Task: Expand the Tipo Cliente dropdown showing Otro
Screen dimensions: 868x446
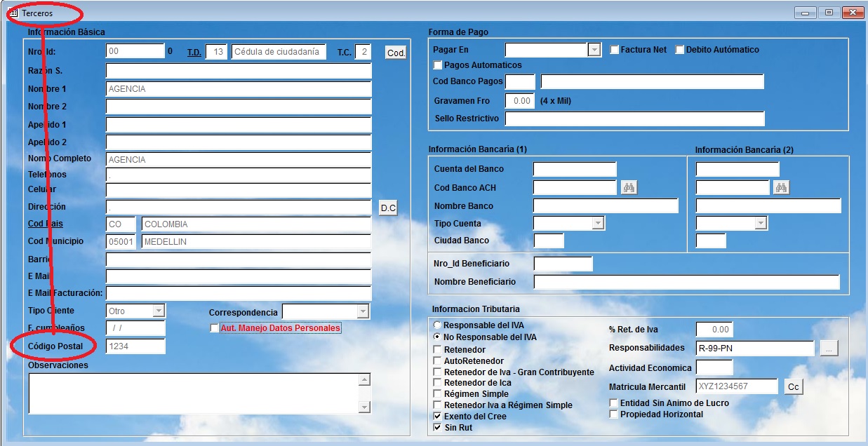Action: click(x=159, y=310)
